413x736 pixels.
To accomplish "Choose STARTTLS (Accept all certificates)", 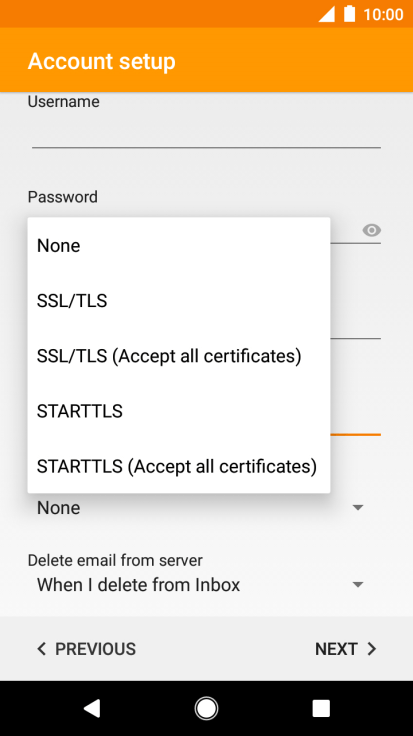I will pos(179,466).
